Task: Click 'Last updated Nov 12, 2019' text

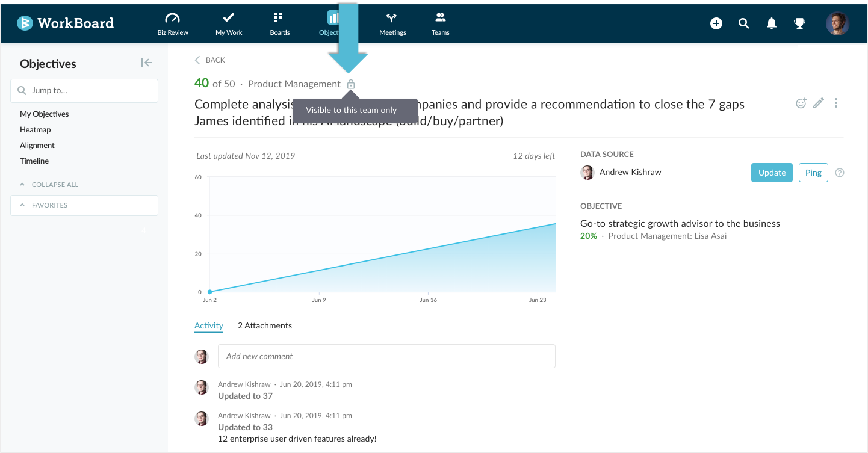Action: coord(246,156)
